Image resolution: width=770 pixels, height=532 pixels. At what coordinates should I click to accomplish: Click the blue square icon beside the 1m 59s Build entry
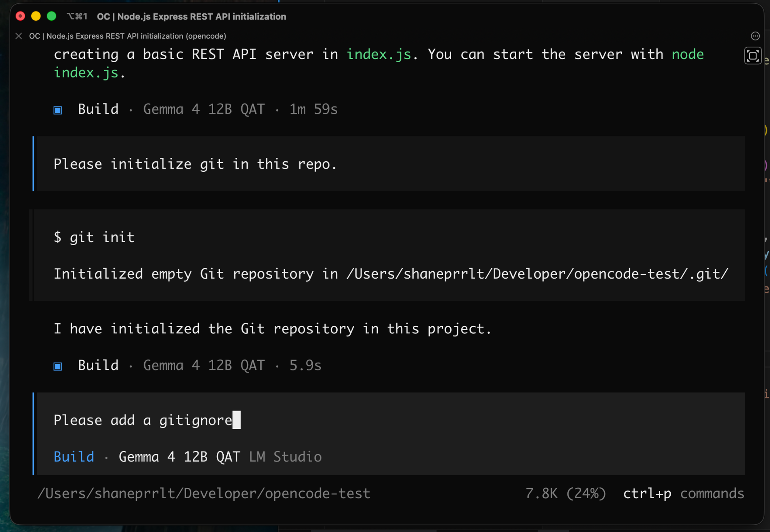click(x=58, y=110)
